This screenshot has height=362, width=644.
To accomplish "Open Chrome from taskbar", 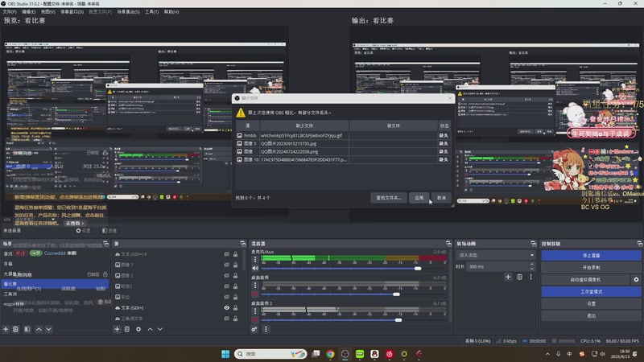I will pos(330,354).
